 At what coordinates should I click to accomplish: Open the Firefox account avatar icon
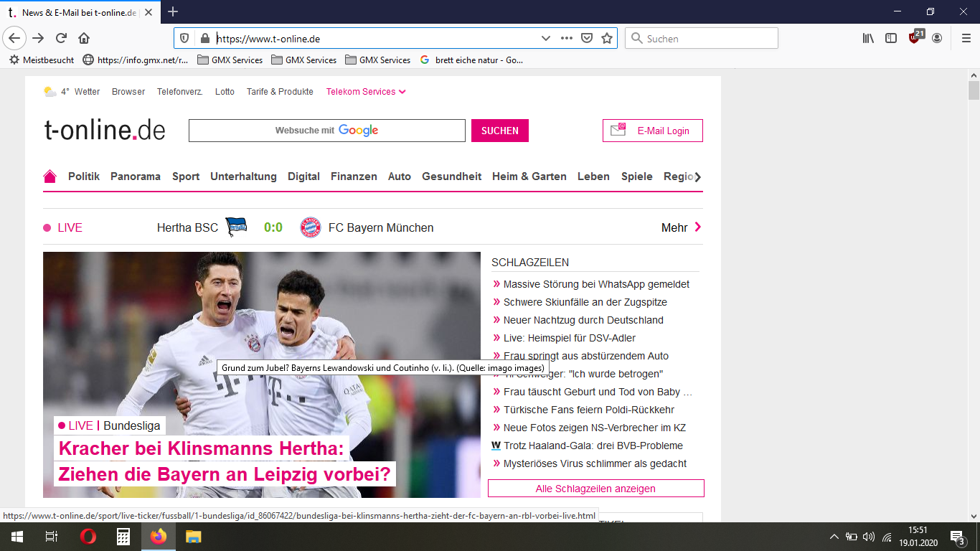click(937, 39)
